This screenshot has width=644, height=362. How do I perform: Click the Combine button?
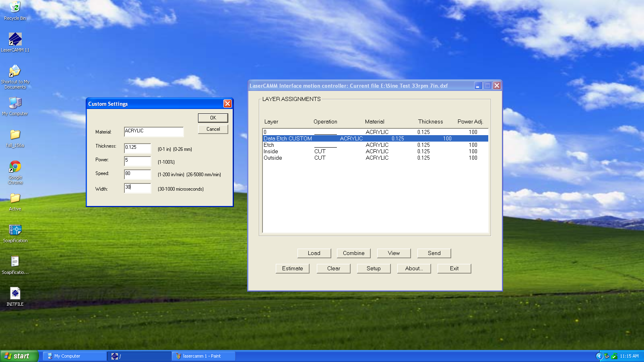coord(354,253)
